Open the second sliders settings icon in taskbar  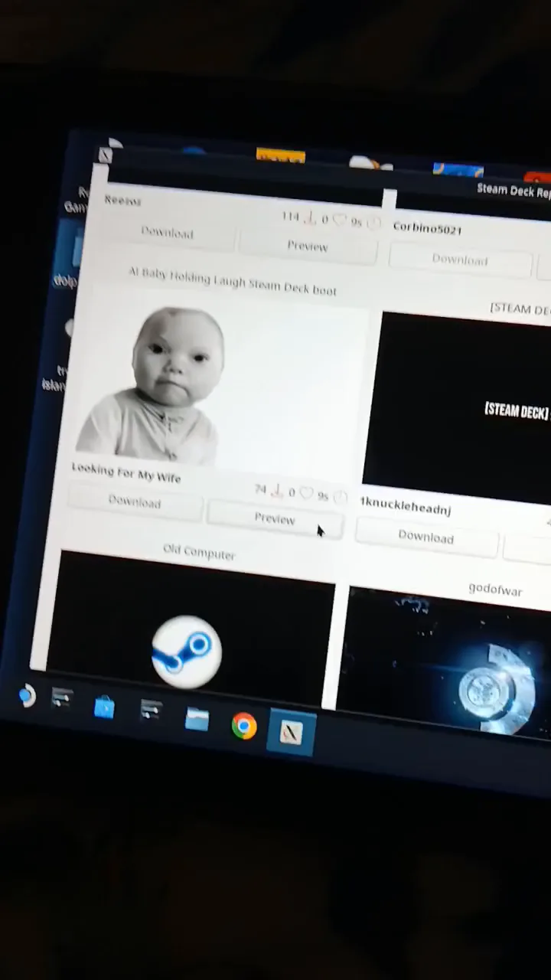click(150, 711)
